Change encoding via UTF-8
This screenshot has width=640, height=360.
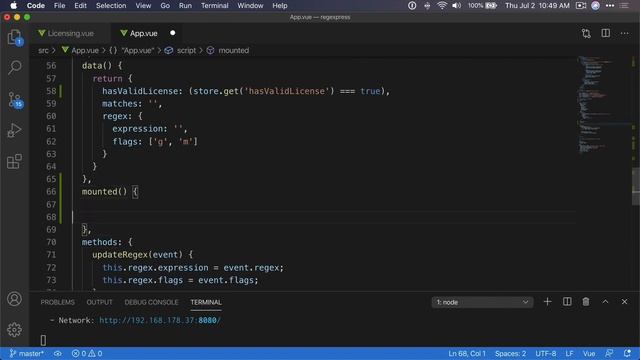pos(546,353)
